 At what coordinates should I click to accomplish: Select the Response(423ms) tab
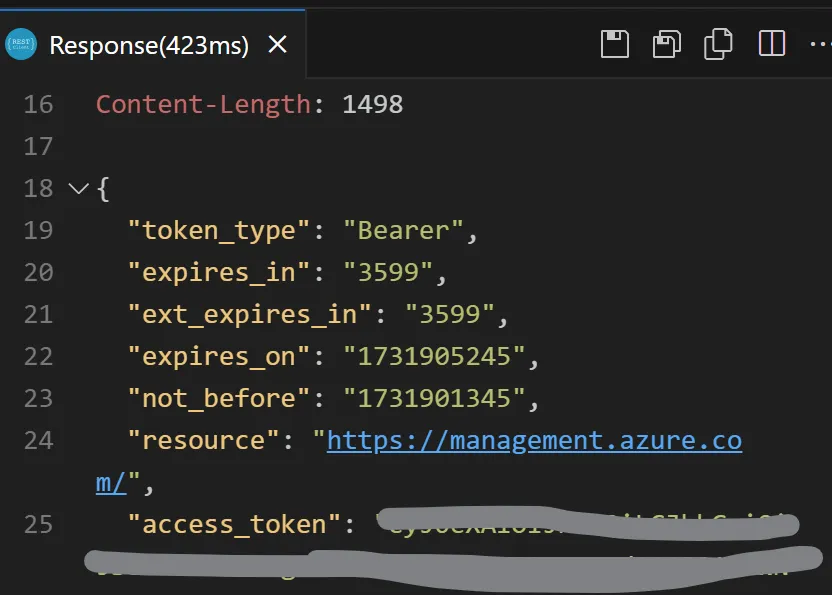point(149,45)
